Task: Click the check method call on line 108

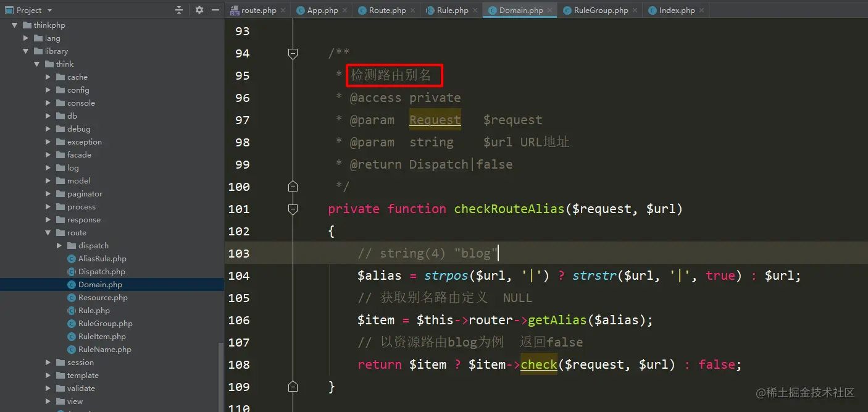Action: pos(539,364)
